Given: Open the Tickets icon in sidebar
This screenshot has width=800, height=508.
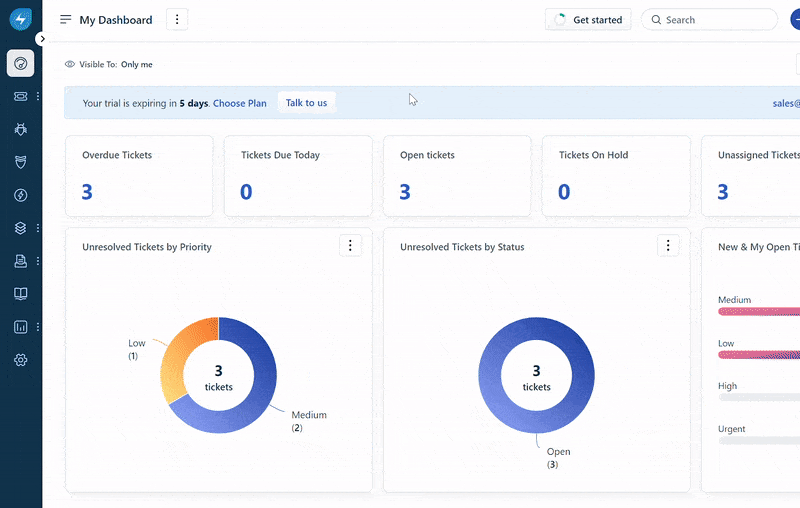Looking at the screenshot, I should 20,96.
